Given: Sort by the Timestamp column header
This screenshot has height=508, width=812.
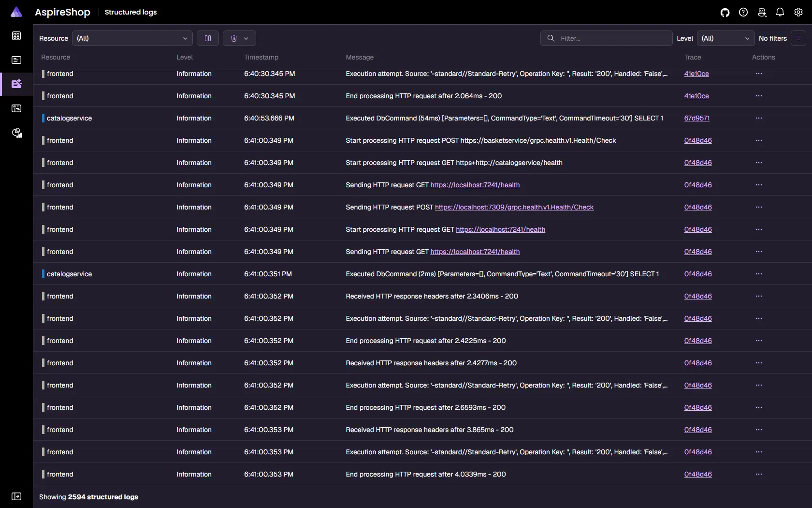Looking at the screenshot, I should point(261,57).
